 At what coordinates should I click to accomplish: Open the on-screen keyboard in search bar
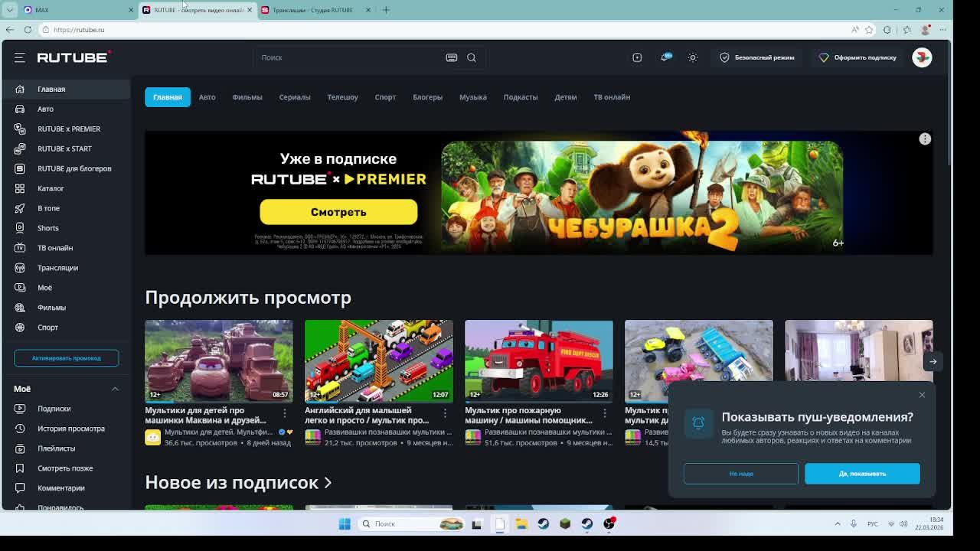coord(452,57)
